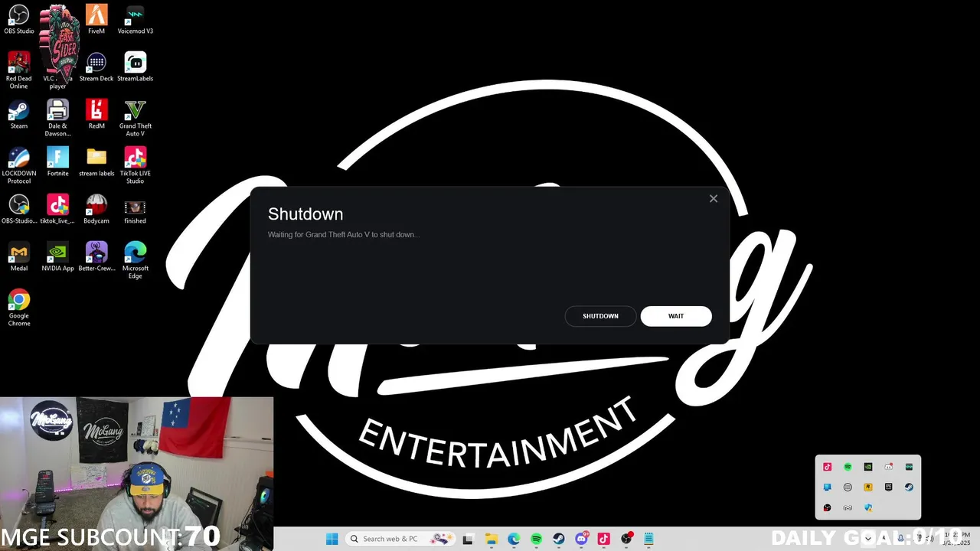
Task: Switch to Steam on the taskbar
Action: 559,539
